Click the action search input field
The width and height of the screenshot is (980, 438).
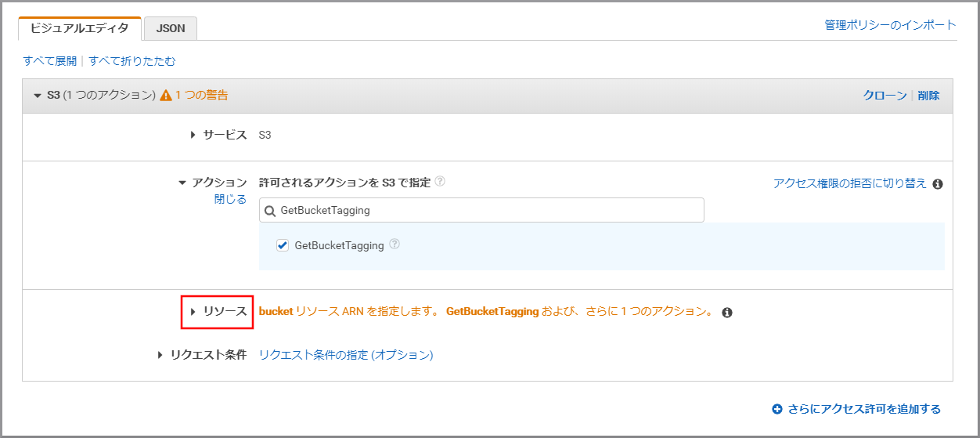[481, 210]
